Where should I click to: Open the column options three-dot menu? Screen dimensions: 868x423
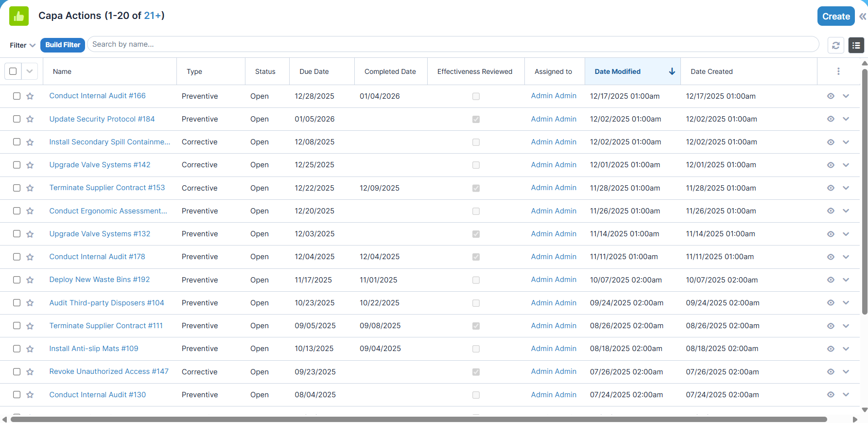tap(838, 71)
